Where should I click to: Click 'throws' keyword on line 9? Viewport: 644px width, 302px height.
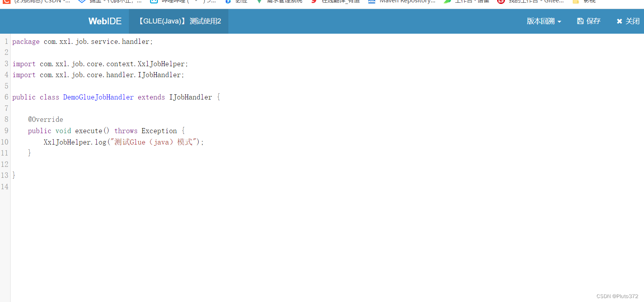tap(126, 131)
